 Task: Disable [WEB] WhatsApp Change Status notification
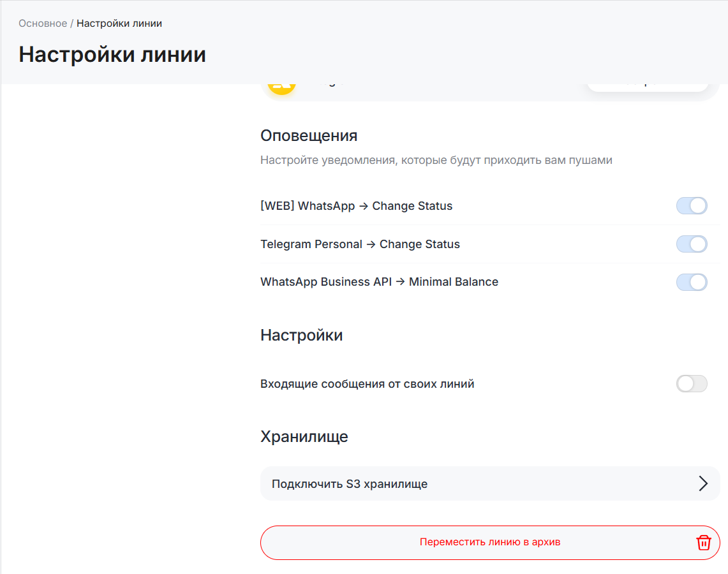click(692, 206)
